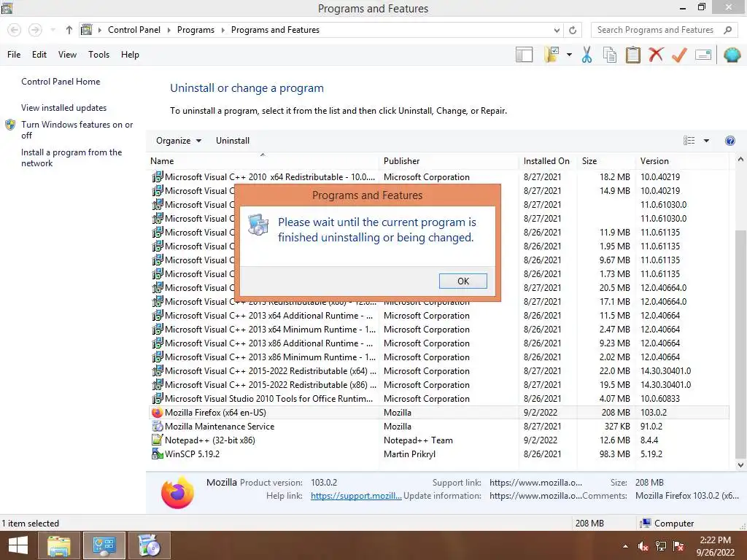Expand the chevron after Programs breadcrumb

[x=222, y=30]
